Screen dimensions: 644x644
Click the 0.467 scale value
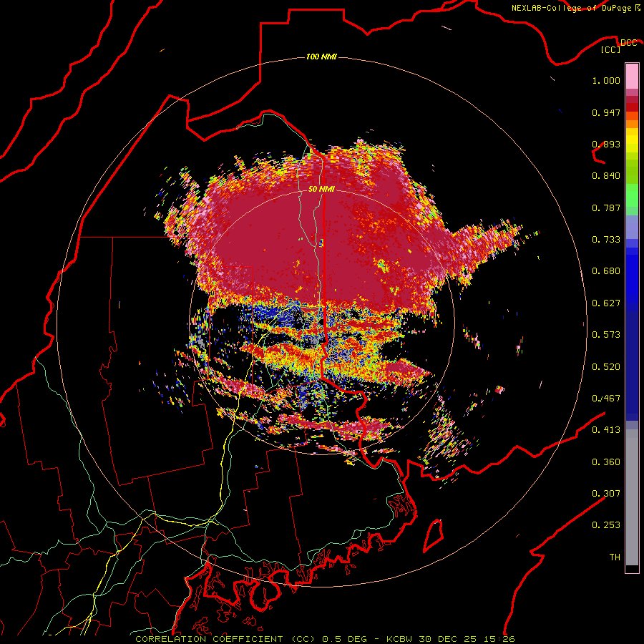[x=606, y=399]
